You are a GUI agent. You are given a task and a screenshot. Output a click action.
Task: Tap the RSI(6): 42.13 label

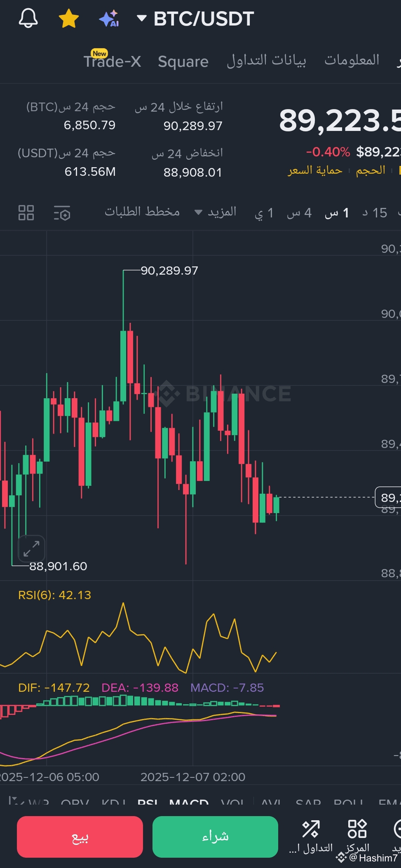pyautogui.click(x=54, y=595)
